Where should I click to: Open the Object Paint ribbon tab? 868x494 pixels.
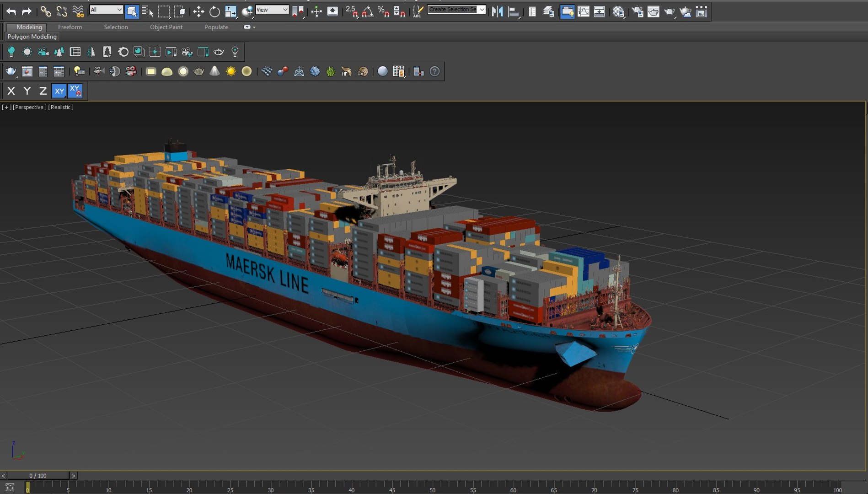click(166, 27)
